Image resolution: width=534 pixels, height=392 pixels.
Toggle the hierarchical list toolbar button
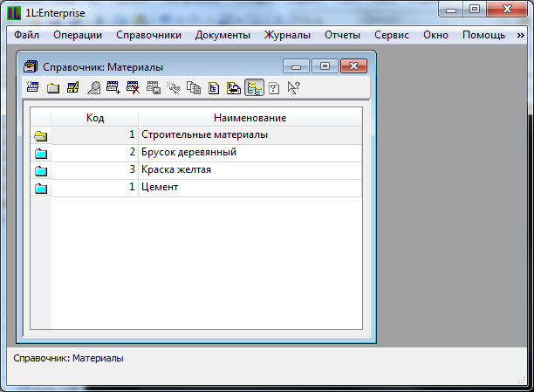point(254,87)
